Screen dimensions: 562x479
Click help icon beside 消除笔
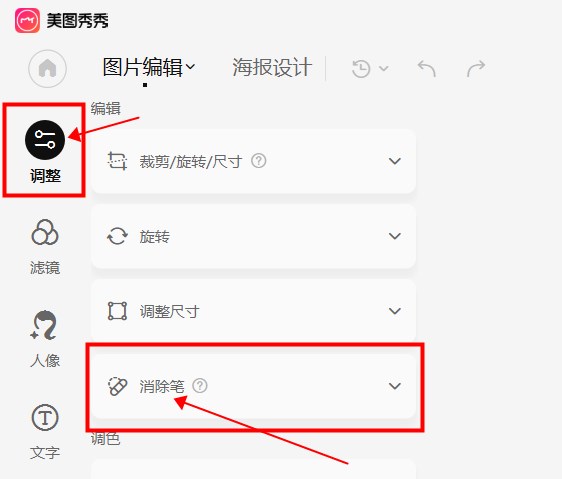200,386
